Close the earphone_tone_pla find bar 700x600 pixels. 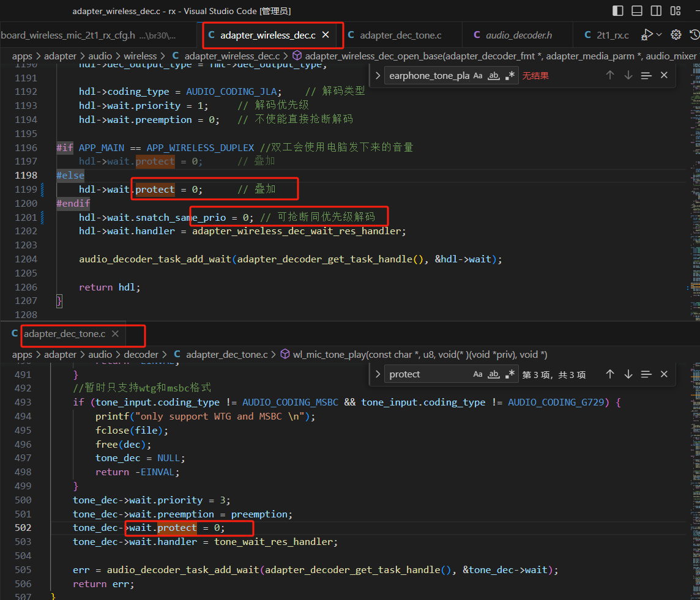[664, 75]
